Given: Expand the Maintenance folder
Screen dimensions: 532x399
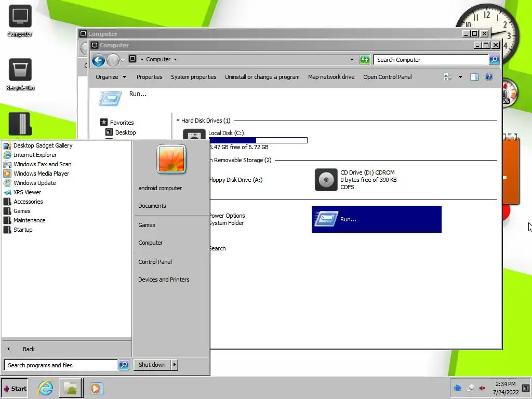Looking at the screenshot, I should [24, 220].
